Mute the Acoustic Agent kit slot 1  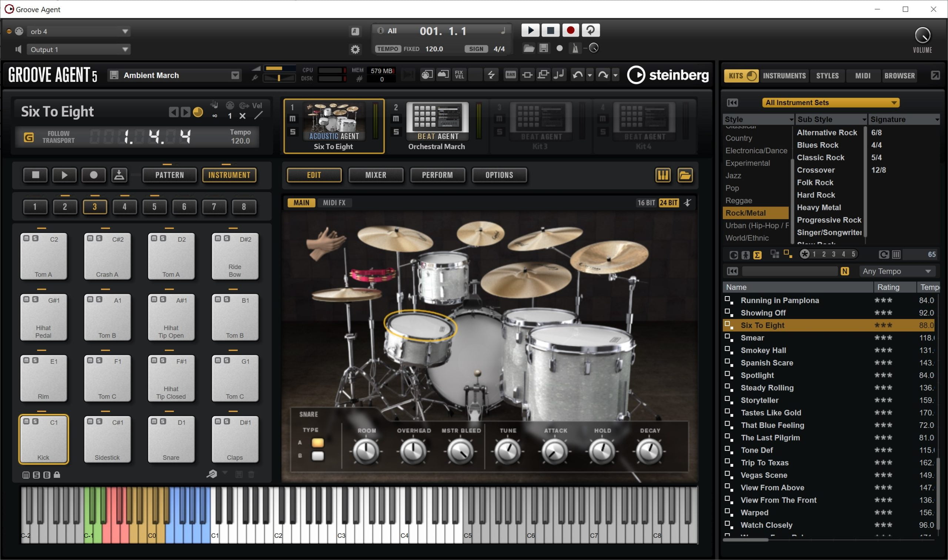pyautogui.click(x=293, y=119)
